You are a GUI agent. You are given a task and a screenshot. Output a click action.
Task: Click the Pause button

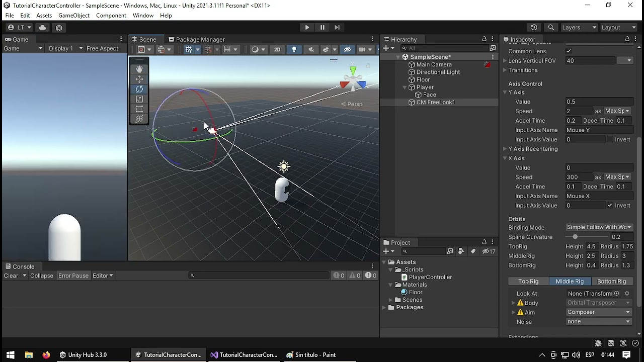[x=323, y=27]
